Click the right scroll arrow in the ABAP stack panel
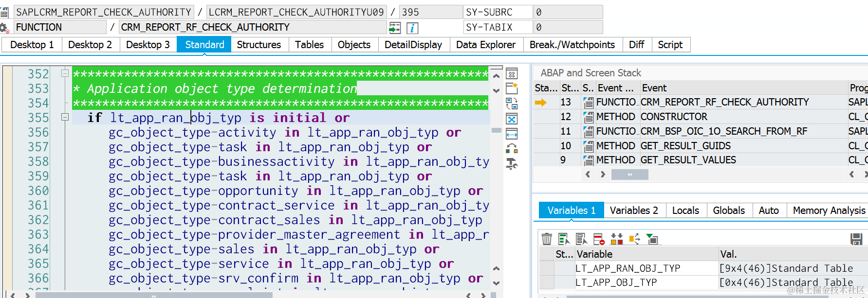The width and height of the screenshot is (868, 298). (603, 174)
